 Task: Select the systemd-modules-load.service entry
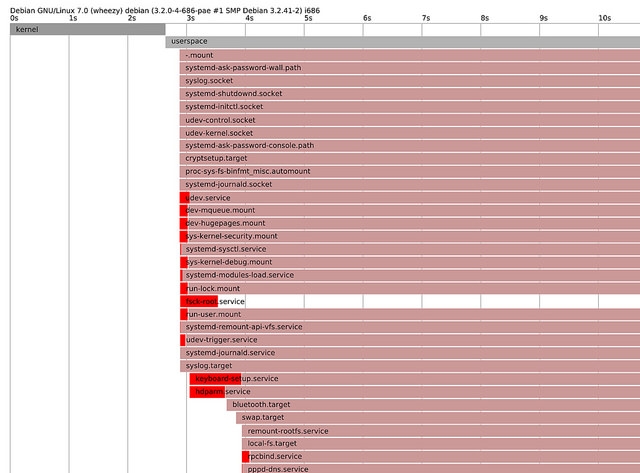(x=410, y=275)
